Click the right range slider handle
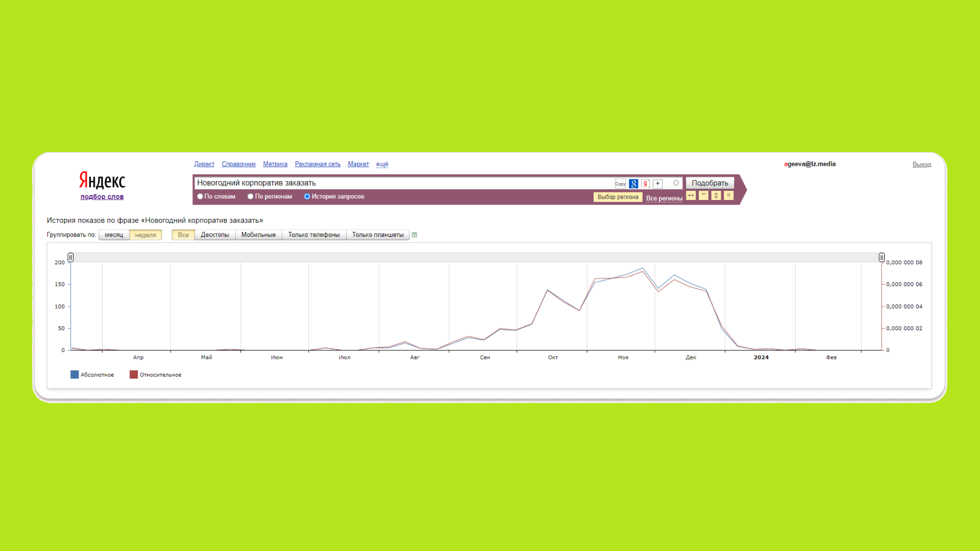The width and height of the screenshot is (980, 551). coord(881,257)
